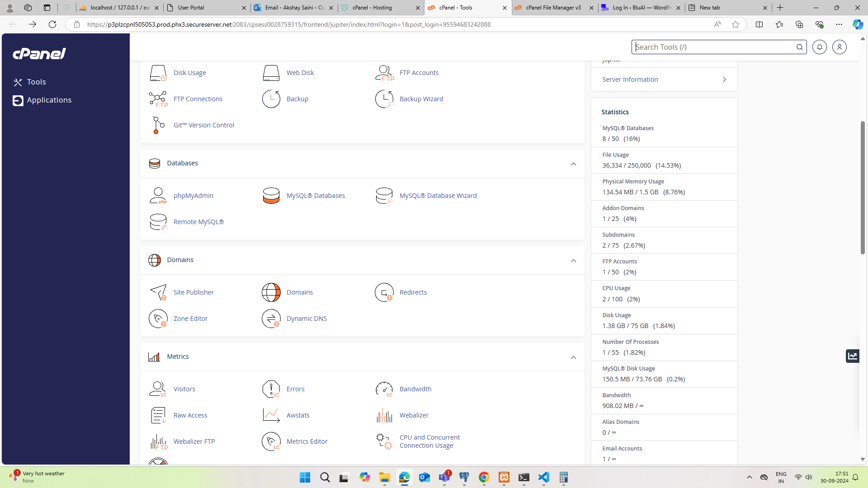Open the Awstats chart icon
Viewport: 868px width, 488px height.
pos(271,415)
